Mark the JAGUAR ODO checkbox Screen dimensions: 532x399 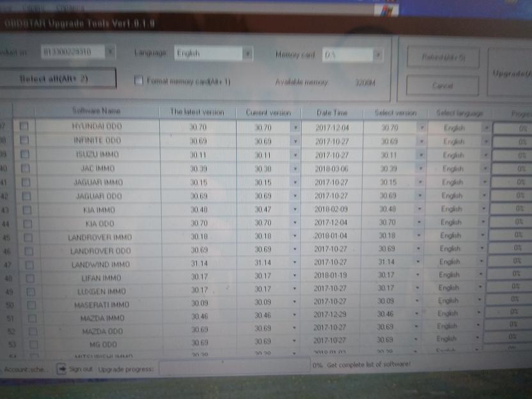tap(26, 196)
